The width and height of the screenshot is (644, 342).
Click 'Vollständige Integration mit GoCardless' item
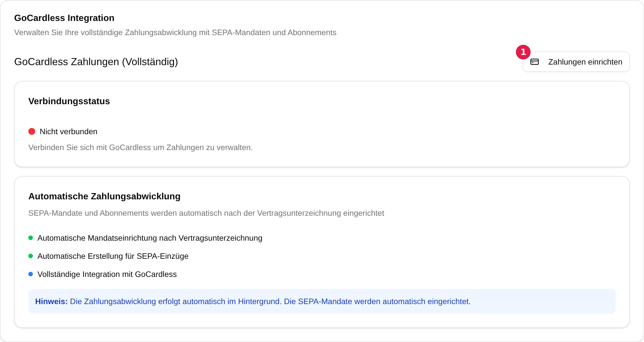(x=107, y=274)
